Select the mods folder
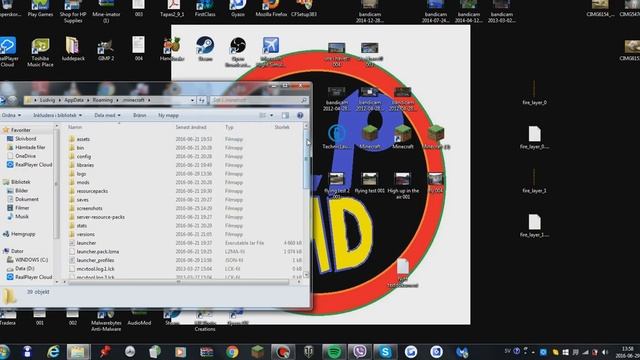The width and height of the screenshot is (640, 360). coord(82,182)
